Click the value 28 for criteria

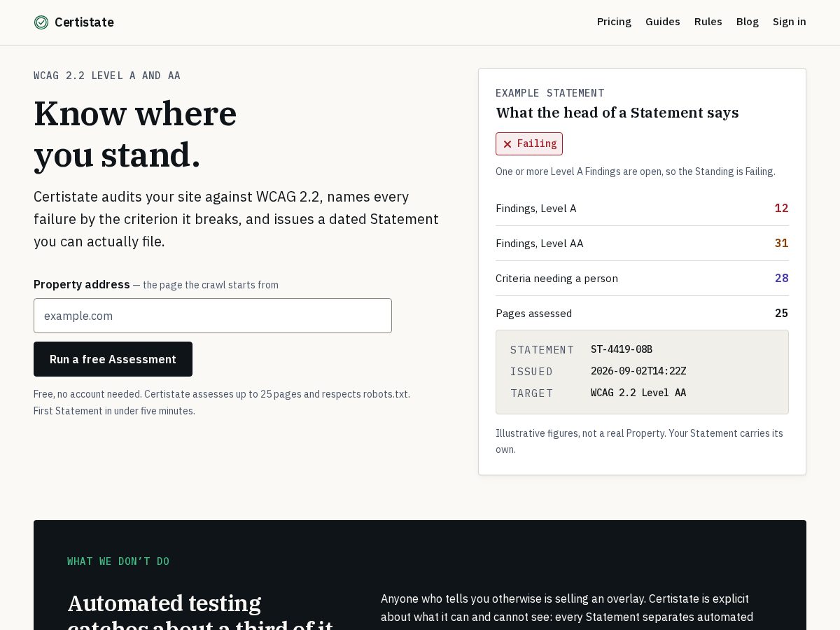[x=781, y=278]
